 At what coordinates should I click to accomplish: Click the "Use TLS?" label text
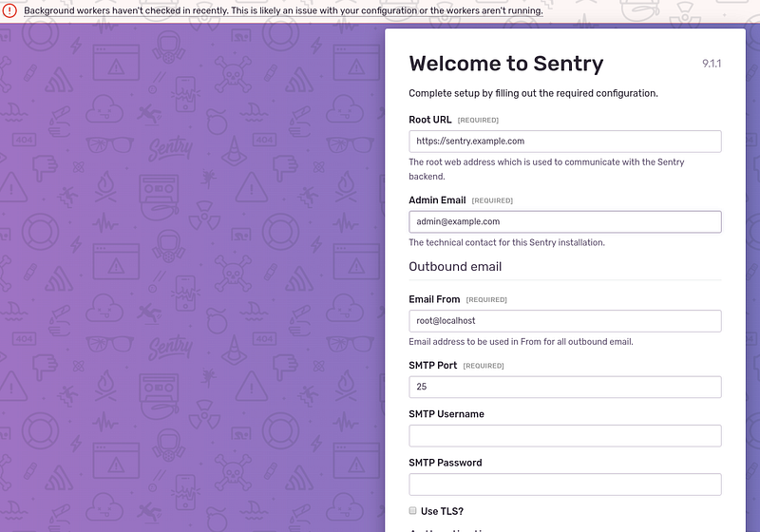[442, 512]
